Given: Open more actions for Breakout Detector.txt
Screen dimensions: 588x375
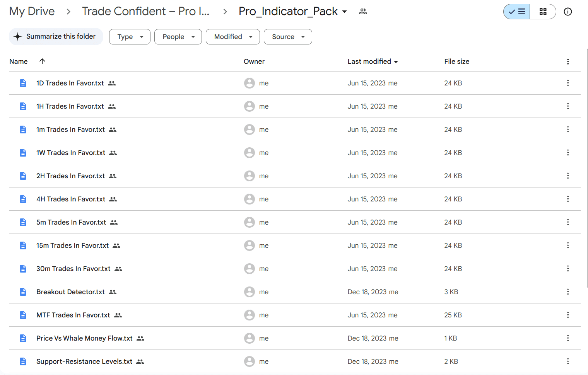Looking at the screenshot, I should 567,292.
